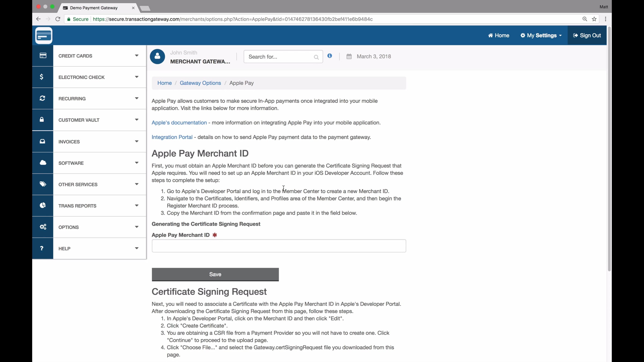644x362 pixels.
Task: Expand the Software menu arrow
Action: 137,163
